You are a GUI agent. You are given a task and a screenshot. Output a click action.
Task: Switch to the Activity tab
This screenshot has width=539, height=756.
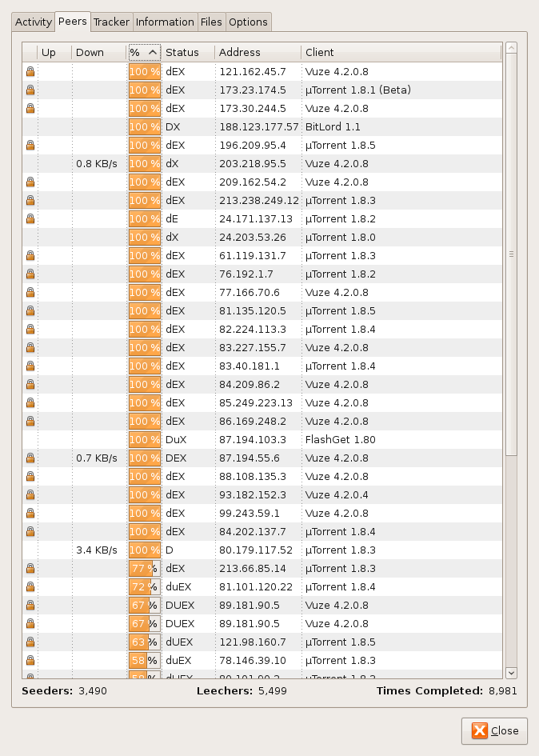(x=34, y=22)
